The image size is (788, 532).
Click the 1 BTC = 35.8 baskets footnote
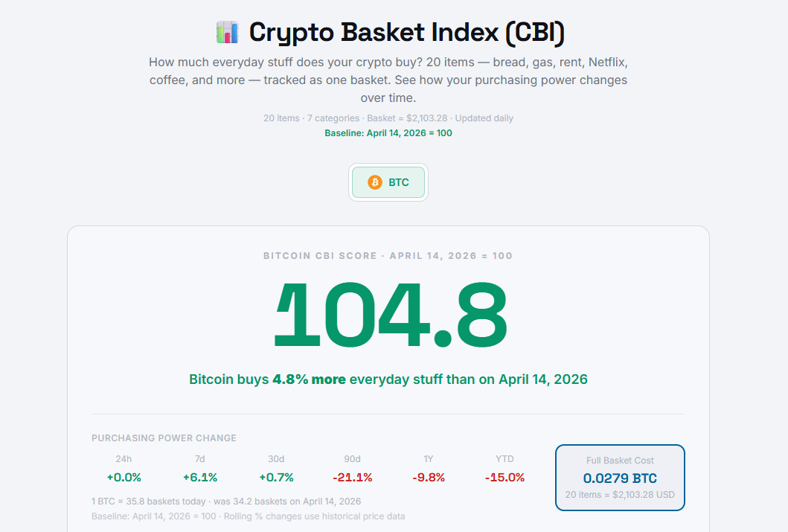coord(225,501)
